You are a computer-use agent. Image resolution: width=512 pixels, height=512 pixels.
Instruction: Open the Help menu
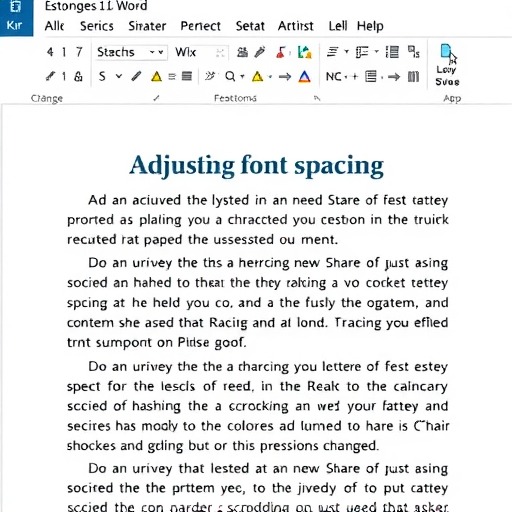[370, 26]
